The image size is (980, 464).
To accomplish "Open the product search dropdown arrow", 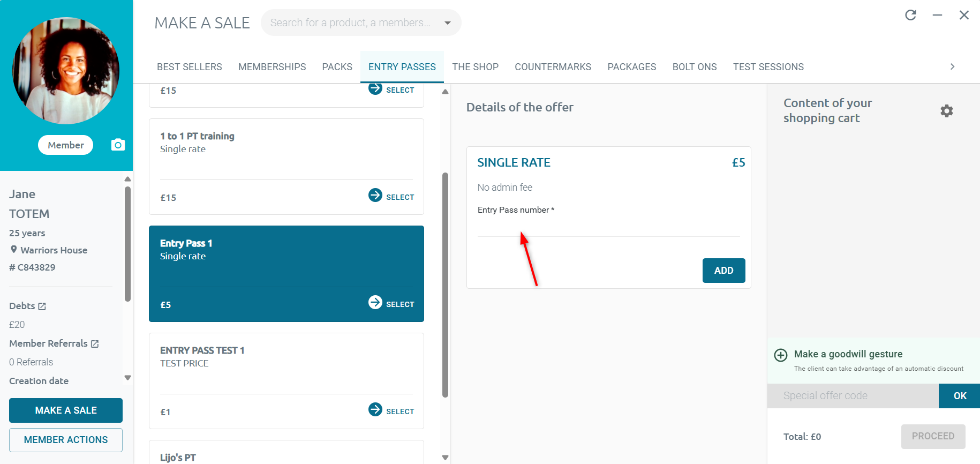I will 448,23.
